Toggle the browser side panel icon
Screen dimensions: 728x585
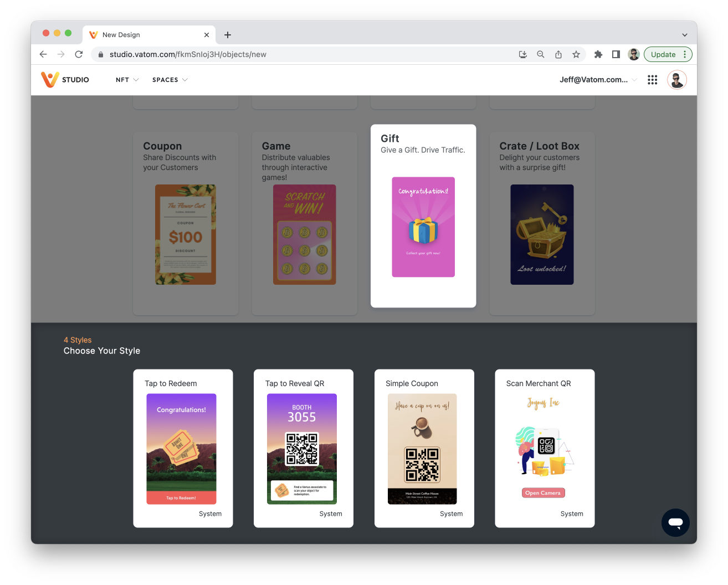click(616, 54)
